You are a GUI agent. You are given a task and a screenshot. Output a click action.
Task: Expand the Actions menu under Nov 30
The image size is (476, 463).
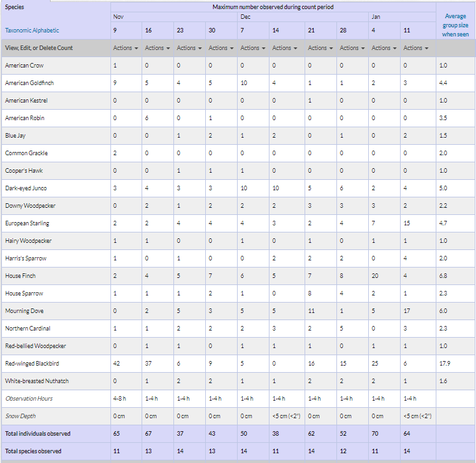pyautogui.click(x=221, y=48)
